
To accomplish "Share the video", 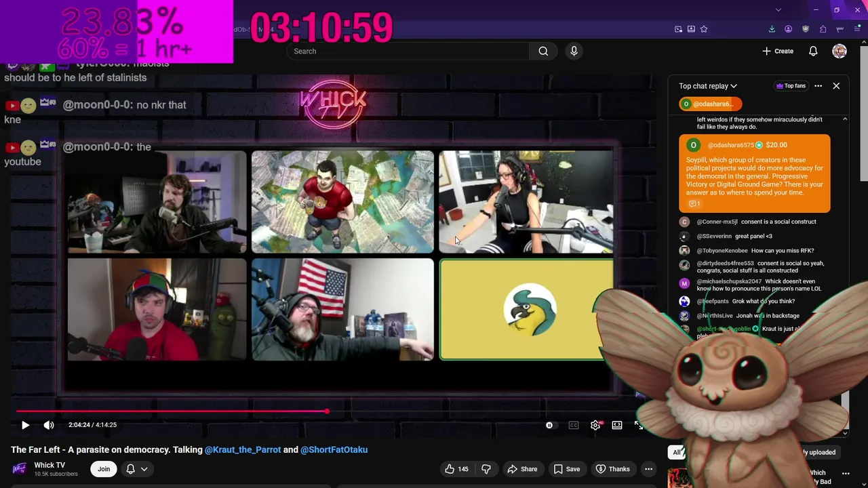I will point(522,469).
